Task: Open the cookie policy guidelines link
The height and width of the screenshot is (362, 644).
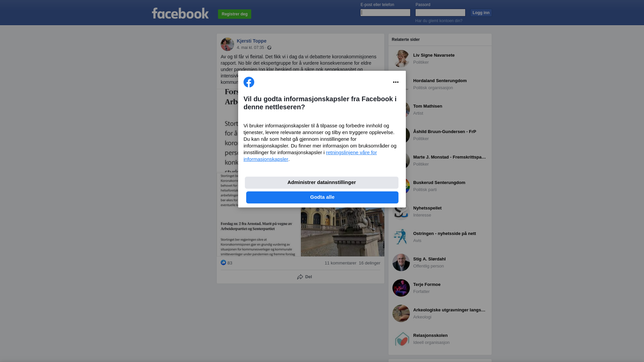Action: click(x=310, y=156)
